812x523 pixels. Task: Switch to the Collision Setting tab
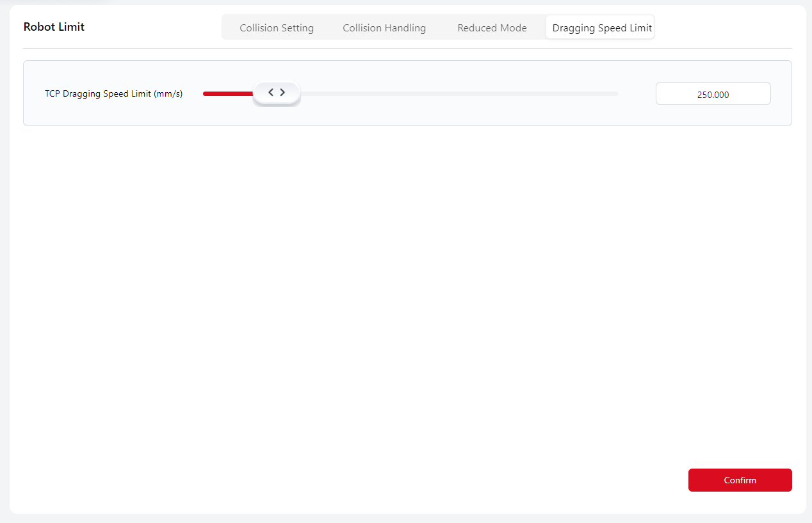(x=277, y=28)
